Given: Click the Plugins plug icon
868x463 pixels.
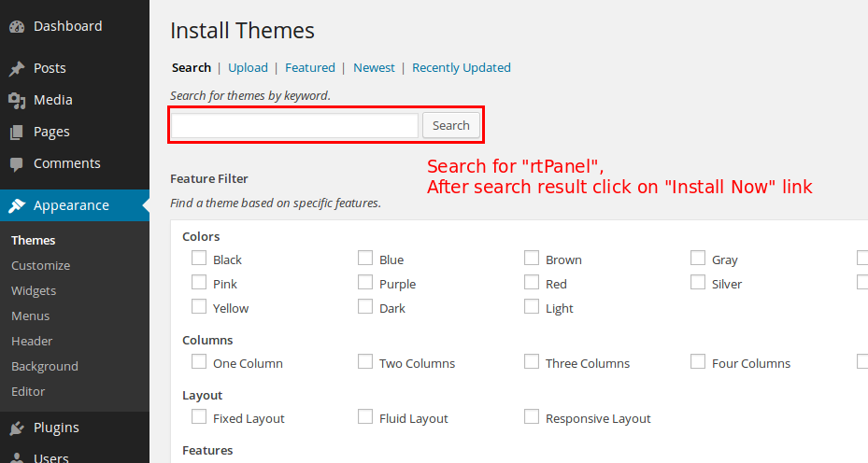Looking at the screenshot, I should pos(17,428).
